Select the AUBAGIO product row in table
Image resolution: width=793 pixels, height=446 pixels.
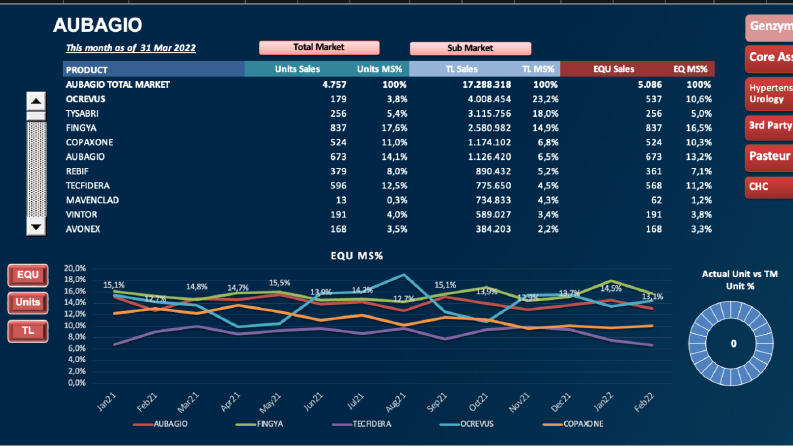point(388,157)
